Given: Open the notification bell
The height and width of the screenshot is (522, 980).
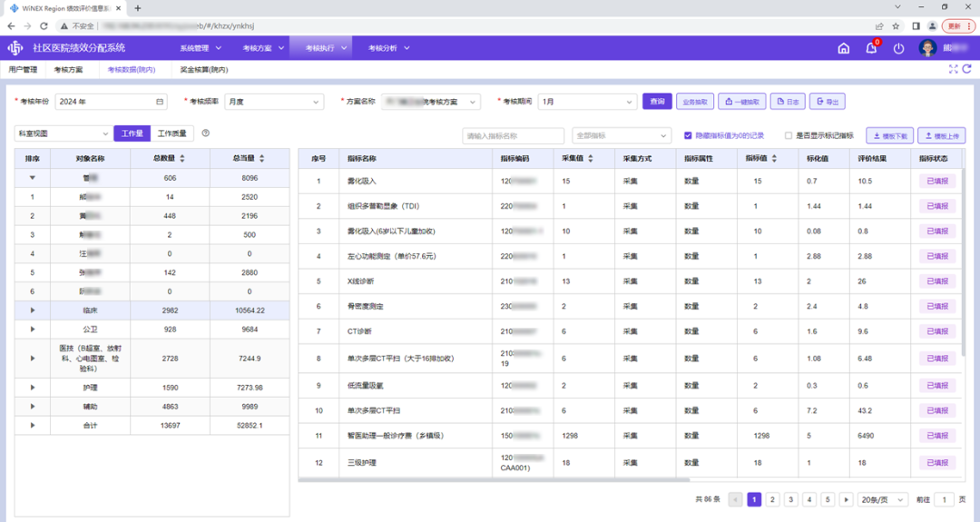Looking at the screenshot, I should pyautogui.click(x=871, y=48).
